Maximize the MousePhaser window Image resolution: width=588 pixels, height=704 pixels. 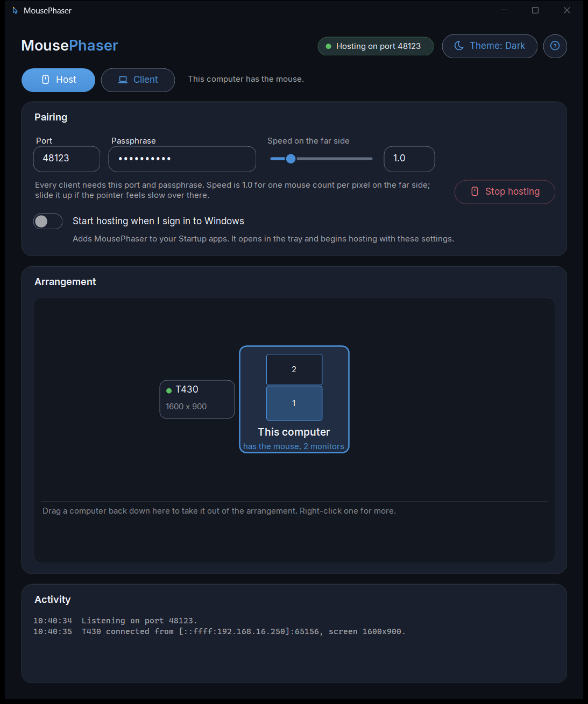pos(535,10)
